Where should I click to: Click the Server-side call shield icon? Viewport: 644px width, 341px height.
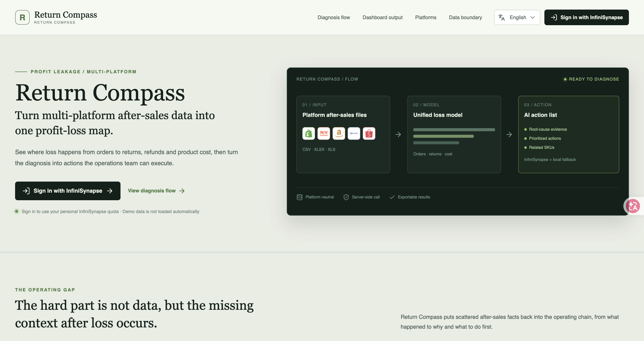click(346, 197)
